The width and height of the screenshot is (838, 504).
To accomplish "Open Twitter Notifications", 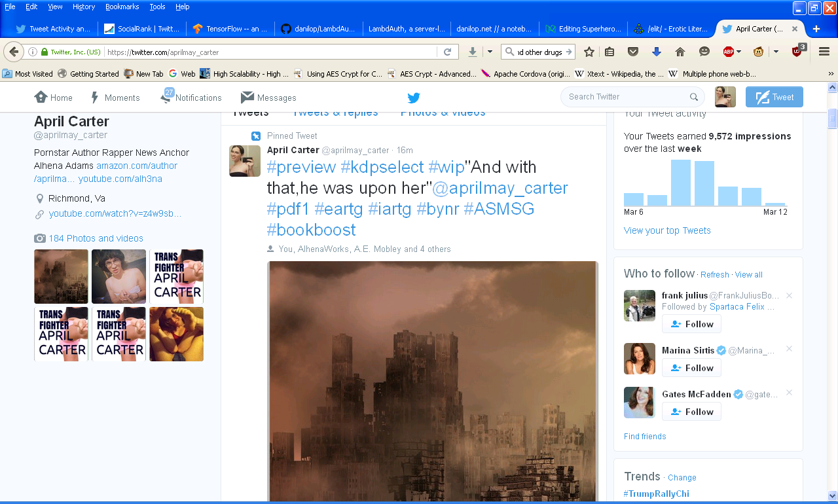I will [x=191, y=97].
